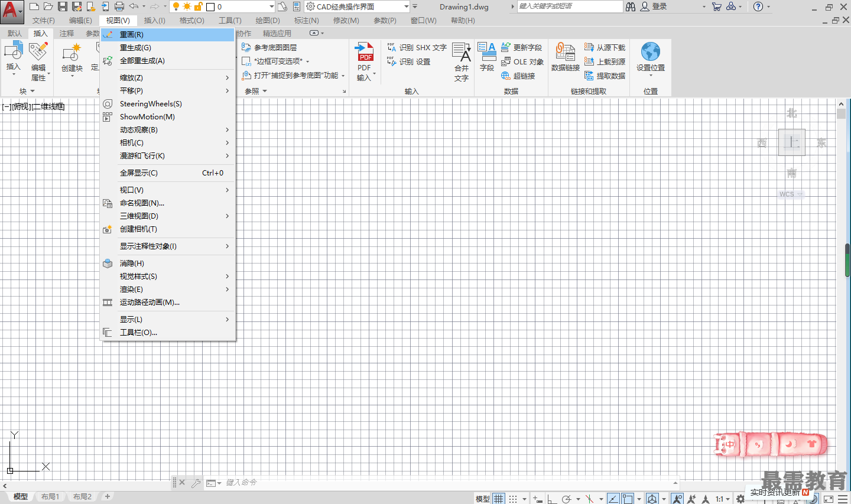Click 参考底图图层 button
Viewport: 851px width, 504px height.
tap(269, 47)
